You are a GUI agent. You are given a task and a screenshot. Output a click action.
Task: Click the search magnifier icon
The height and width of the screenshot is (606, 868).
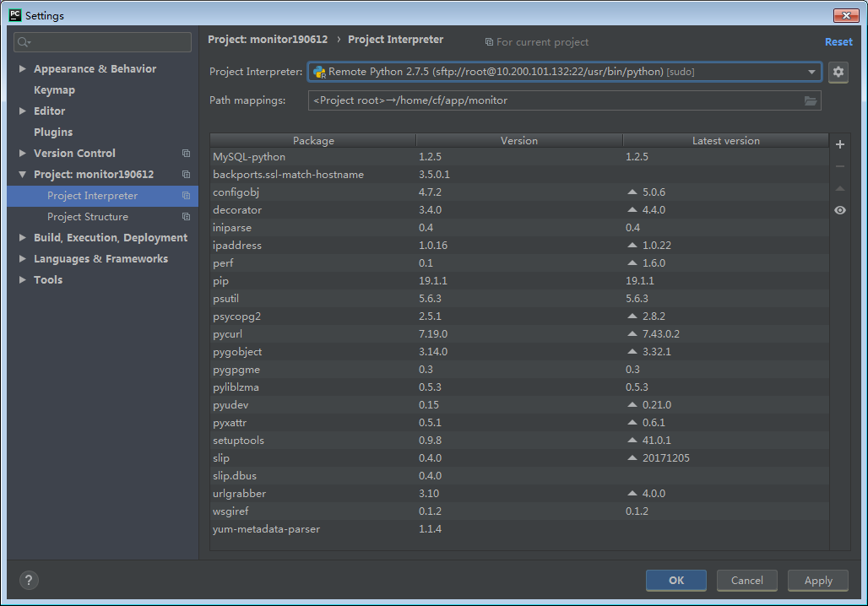[24, 42]
